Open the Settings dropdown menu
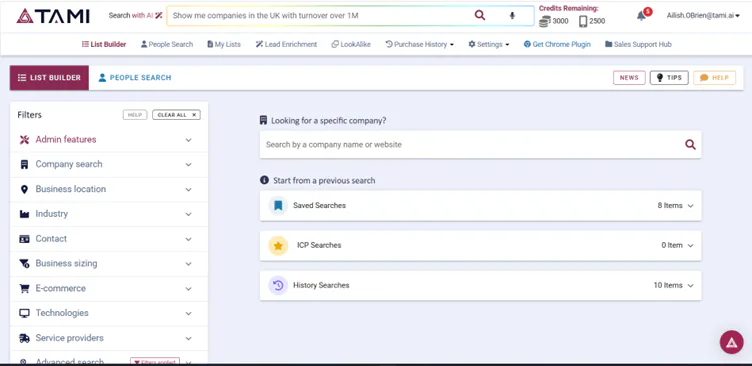 click(489, 44)
